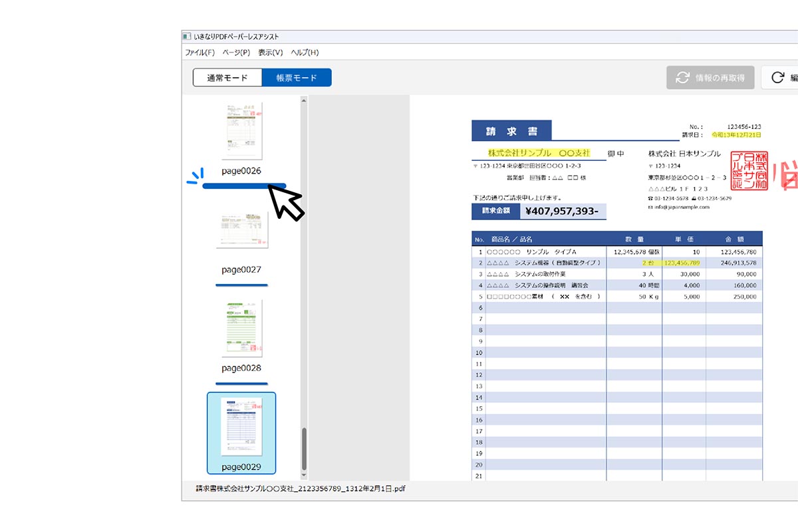Open the ヘルプ(H) menu
798x532 pixels.
305,53
